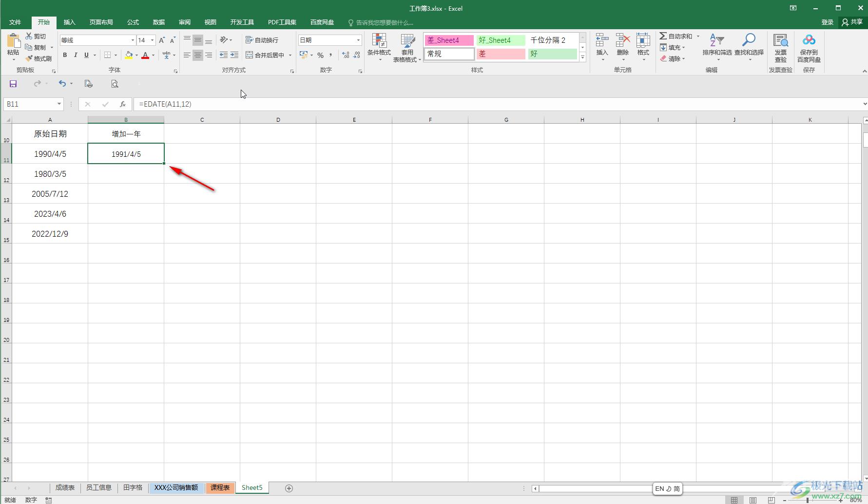The height and width of the screenshot is (504, 868).
Task: Toggle comma style thousands separator
Action: click(331, 55)
